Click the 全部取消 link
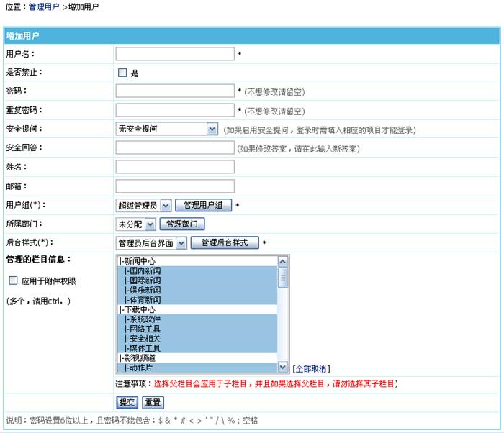This screenshot has height=433, width=504. (x=311, y=368)
